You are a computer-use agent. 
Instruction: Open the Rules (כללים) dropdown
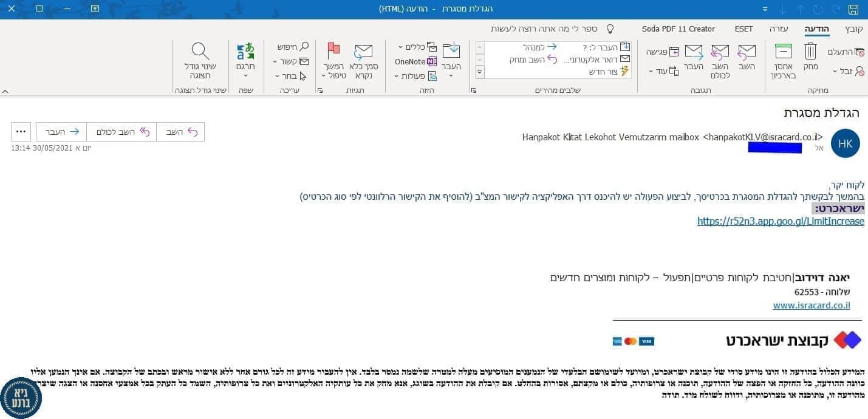[417, 47]
